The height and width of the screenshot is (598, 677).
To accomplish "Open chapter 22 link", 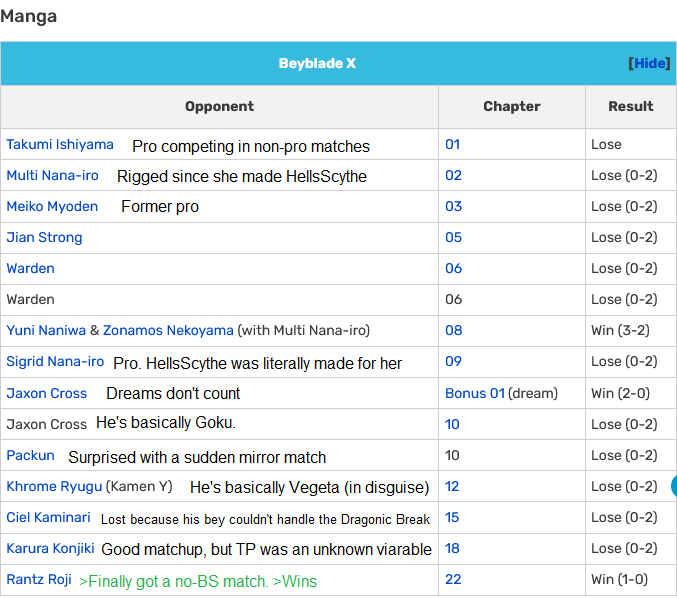I will (453, 579).
